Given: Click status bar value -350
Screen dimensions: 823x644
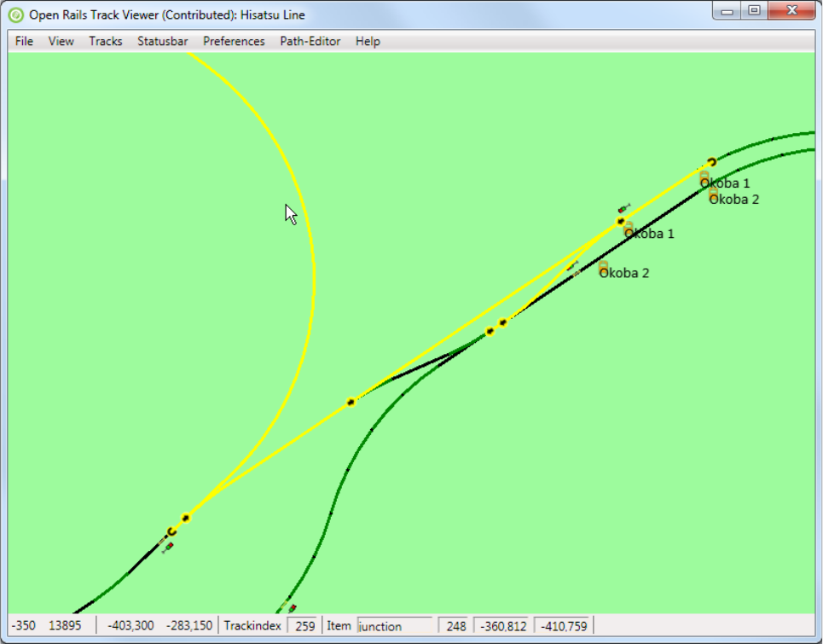Looking at the screenshot, I should click(24, 625).
